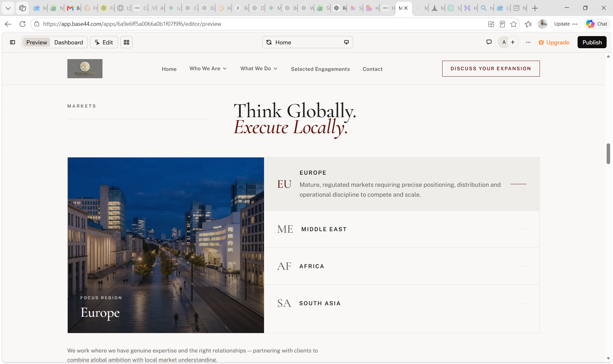Open the Copilot Chat button
This screenshot has height=364, width=613.
click(x=597, y=24)
